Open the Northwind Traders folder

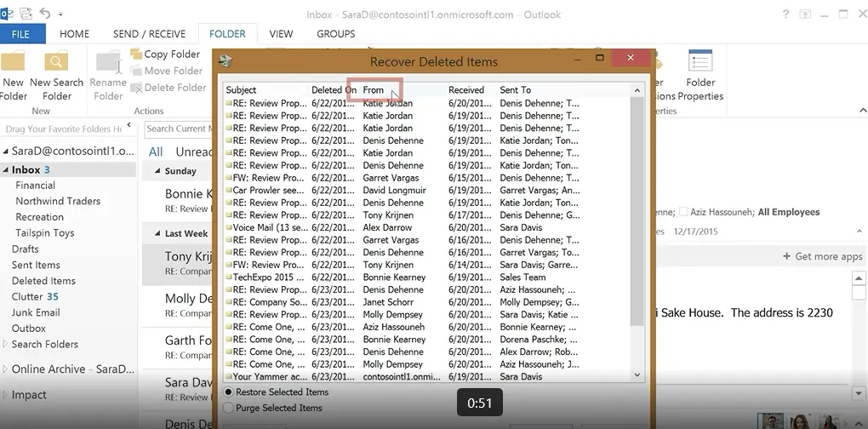(58, 201)
